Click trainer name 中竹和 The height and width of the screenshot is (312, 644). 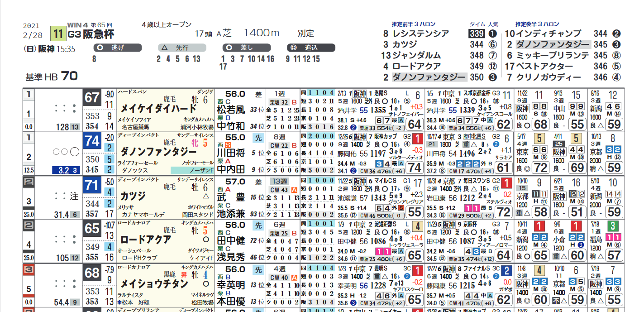[x=231, y=126]
